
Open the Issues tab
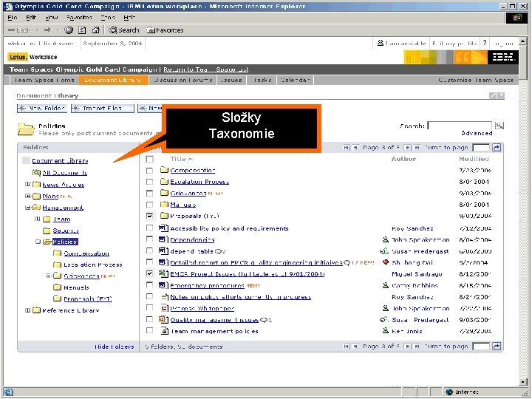pyautogui.click(x=231, y=80)
